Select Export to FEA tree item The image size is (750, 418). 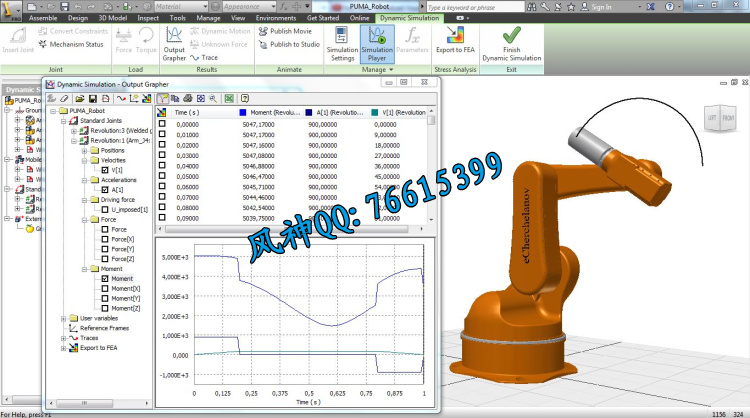click(99, 348)
